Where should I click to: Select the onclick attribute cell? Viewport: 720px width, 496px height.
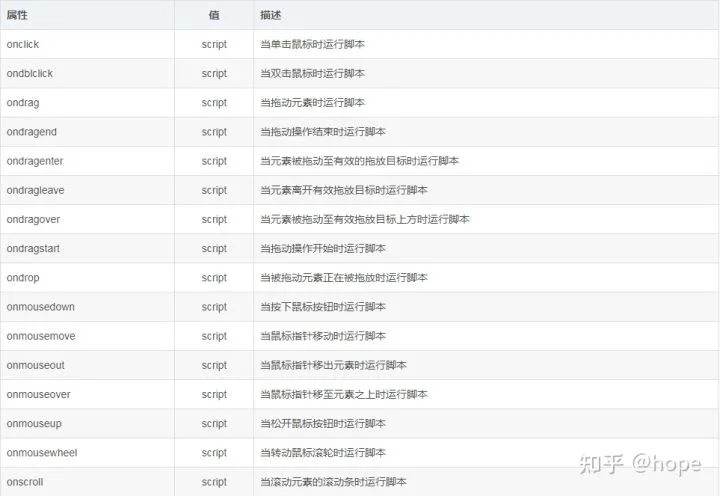point(23,45)
